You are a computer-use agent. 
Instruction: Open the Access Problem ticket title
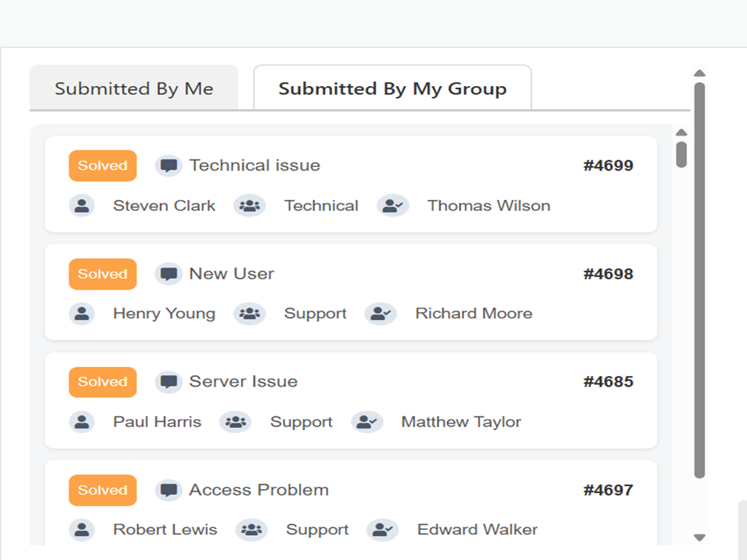[259, 490]
